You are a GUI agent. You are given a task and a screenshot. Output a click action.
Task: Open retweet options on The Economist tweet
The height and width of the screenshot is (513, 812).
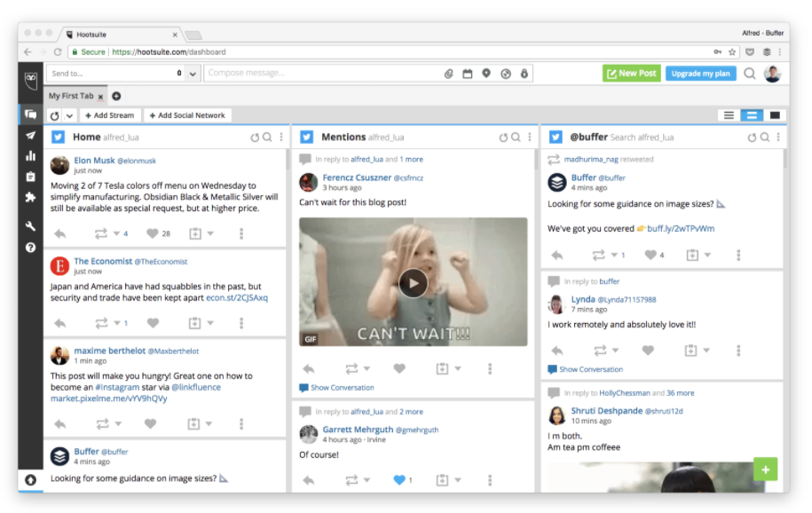click(x=117, y=323)
